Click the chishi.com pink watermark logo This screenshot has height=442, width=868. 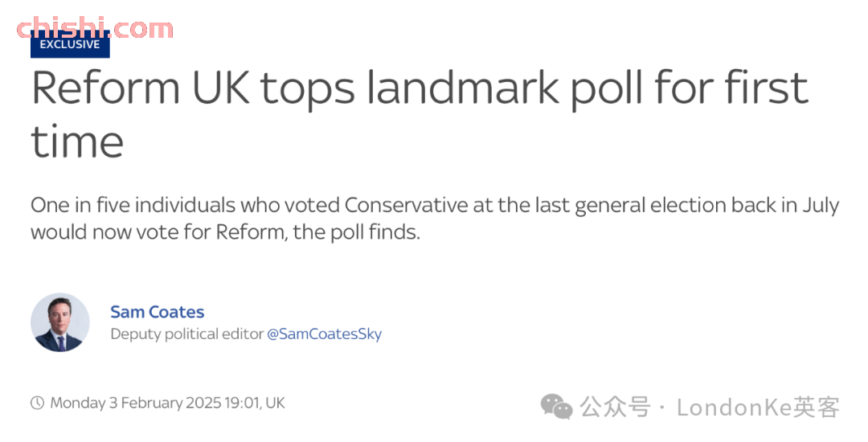95,28
